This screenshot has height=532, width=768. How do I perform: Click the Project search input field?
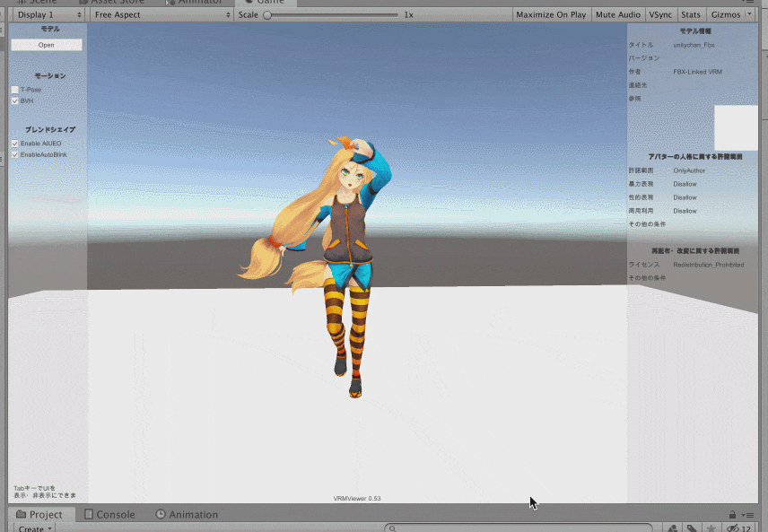pyautogui.click(x=519, y=528)
